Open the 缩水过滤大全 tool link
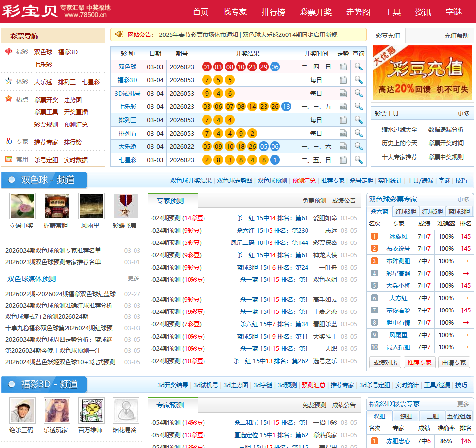The image size is (476, 448). (399, 129)
